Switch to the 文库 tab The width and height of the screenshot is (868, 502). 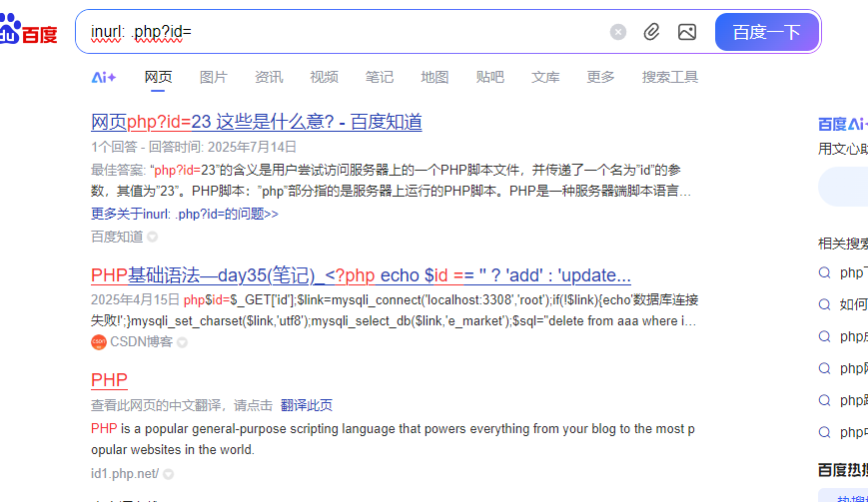(x=545, y=77)
